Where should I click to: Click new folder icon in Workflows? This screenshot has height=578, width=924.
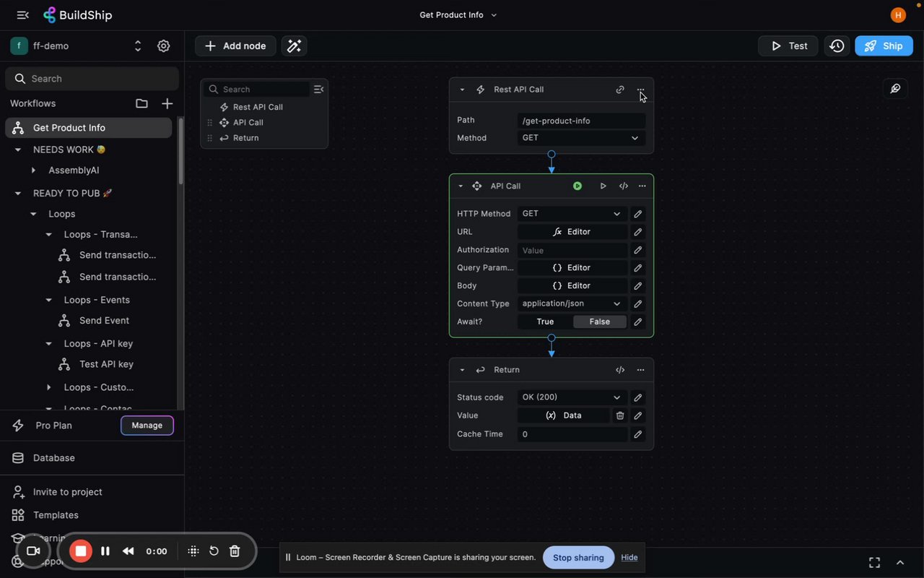[141, 103]
